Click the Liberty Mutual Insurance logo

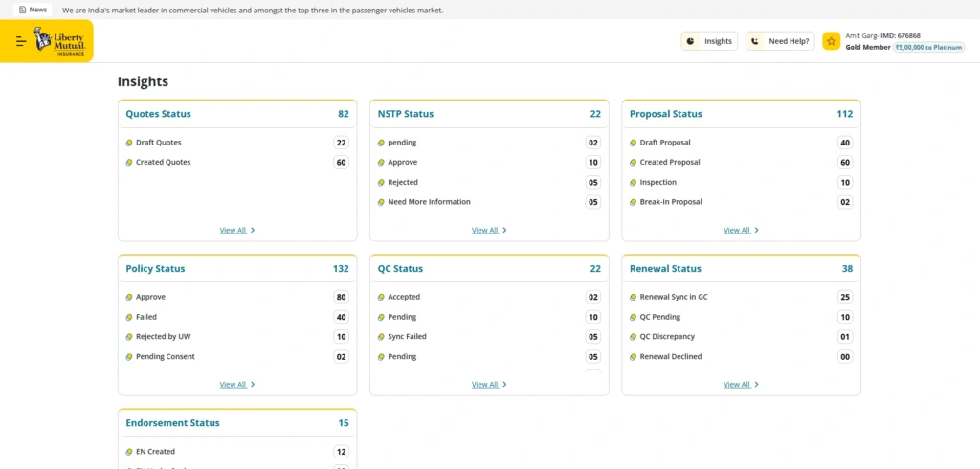pyautogui.click(x=58, y=41)
